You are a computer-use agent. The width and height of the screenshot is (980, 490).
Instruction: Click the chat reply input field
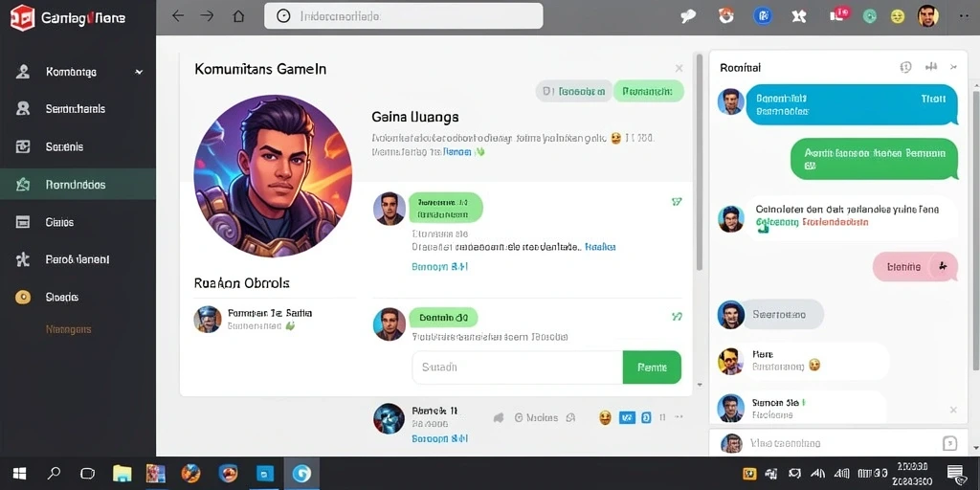pyautogui.click(x=837, y=443)
